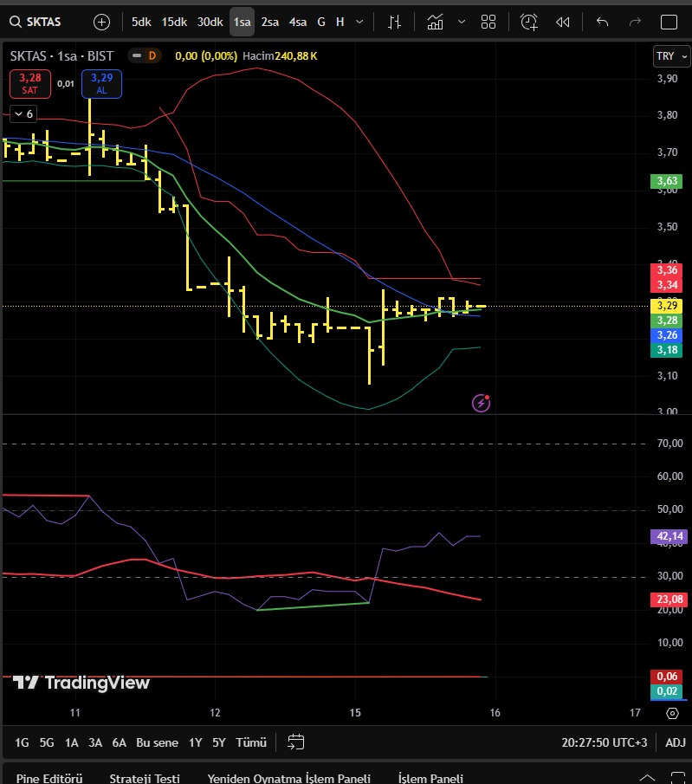Expand the collapsed indicator legend showing 6

[x=23, y=114]
